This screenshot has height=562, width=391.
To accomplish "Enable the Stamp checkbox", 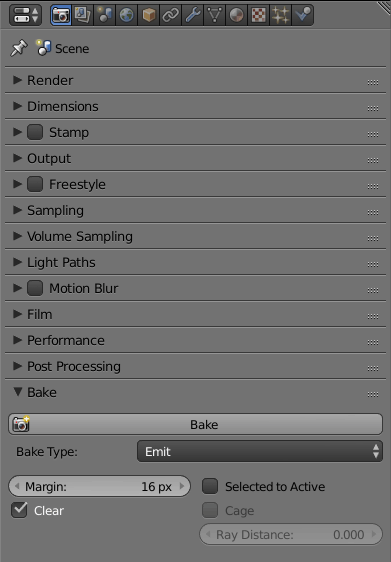I will (35, 132).
